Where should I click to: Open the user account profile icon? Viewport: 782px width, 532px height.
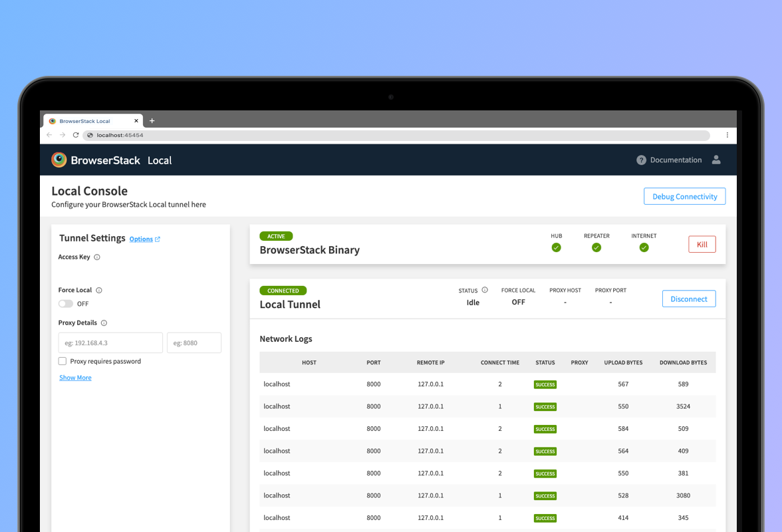716,160
